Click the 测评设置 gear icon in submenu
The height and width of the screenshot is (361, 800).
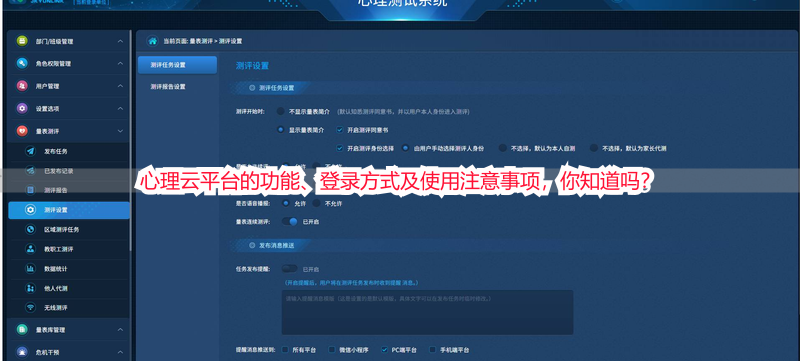[x=31, y=210]
